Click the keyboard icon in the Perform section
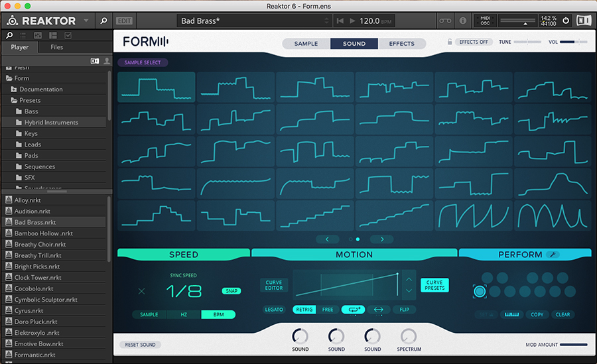Screen dimensions: 597x364 coord(512,315)
